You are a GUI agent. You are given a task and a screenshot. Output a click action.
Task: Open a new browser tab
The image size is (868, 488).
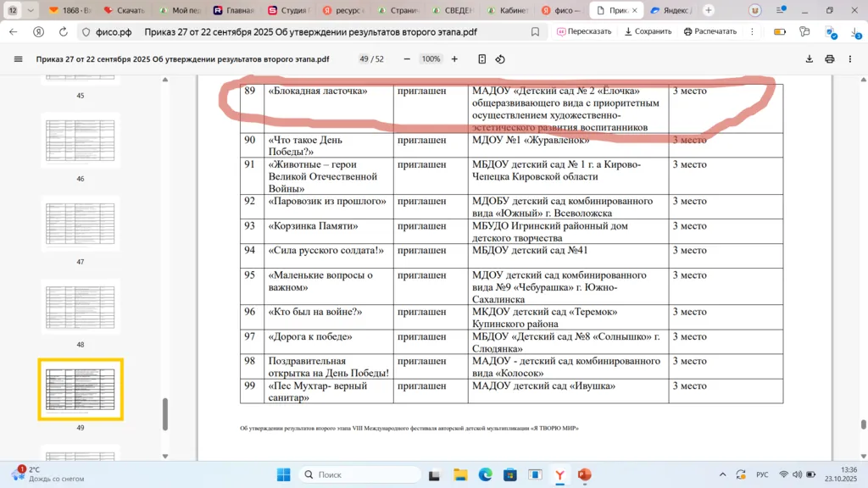(709, 10)
